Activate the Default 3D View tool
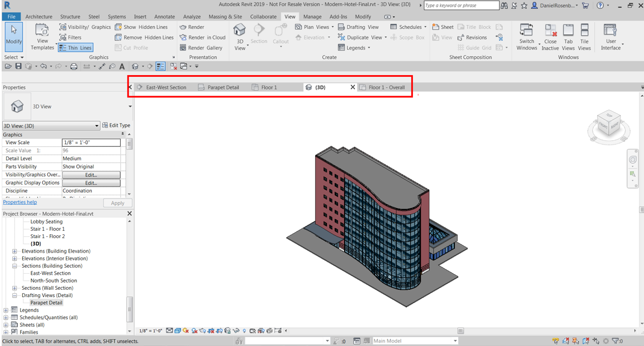 click(239, 34)
